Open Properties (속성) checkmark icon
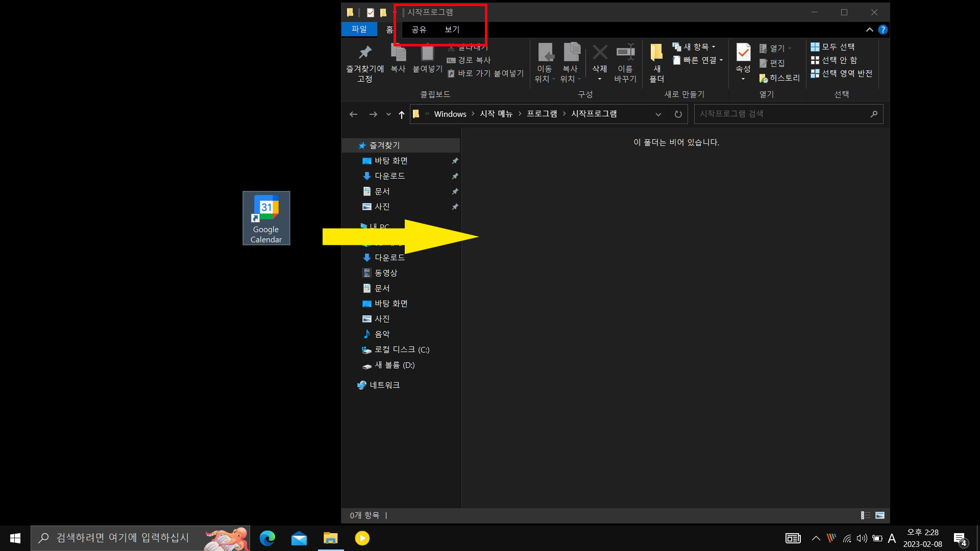Viewport: 980px width, 551px height. [x=743, y=53]
